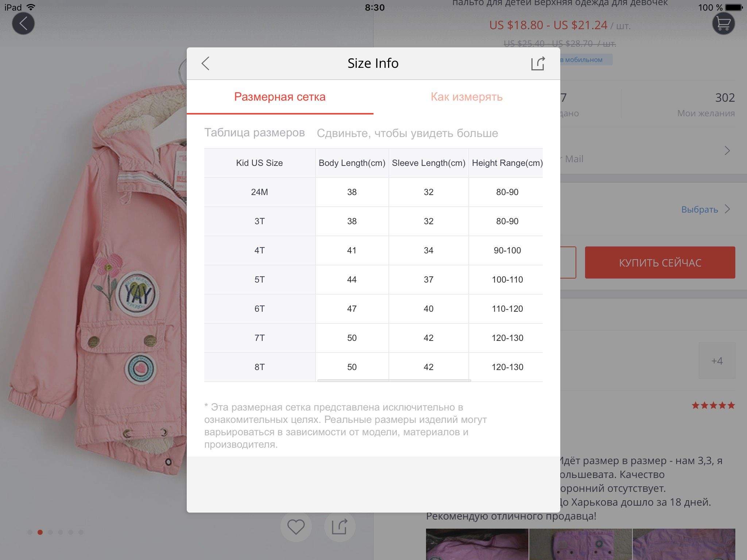Open first pink review photo thumbnail
Image resolution: width=747 pixels, height=560 pixels.
[x=477, y=544]
